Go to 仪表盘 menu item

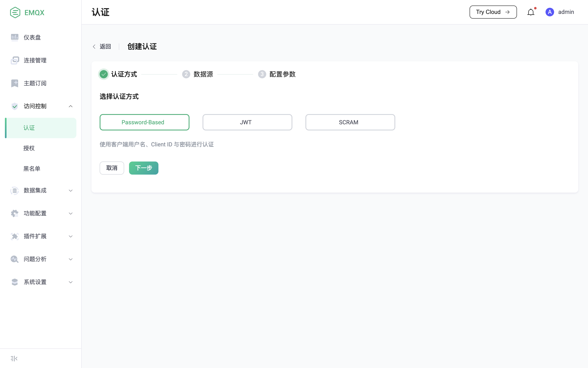41,37
